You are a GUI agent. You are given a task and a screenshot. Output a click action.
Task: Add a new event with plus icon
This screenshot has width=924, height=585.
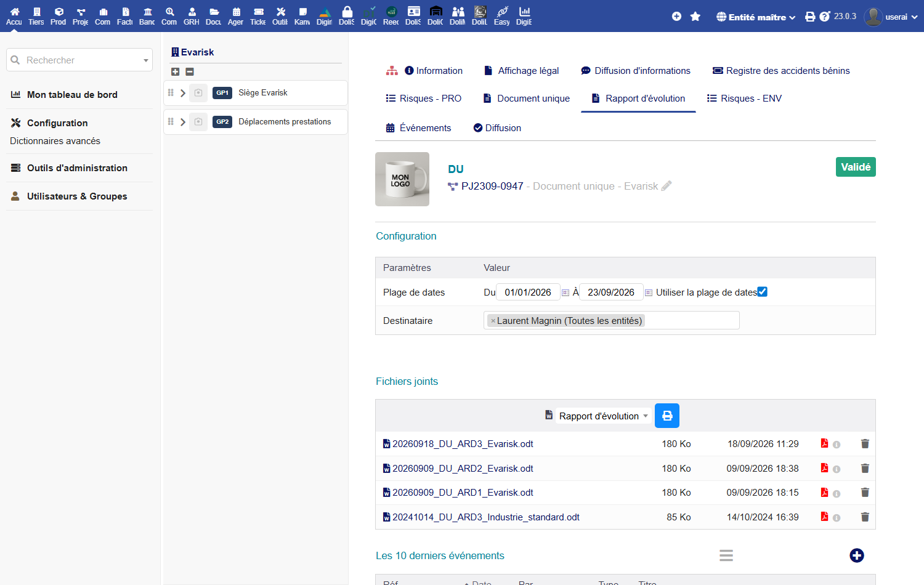[856, 555]
